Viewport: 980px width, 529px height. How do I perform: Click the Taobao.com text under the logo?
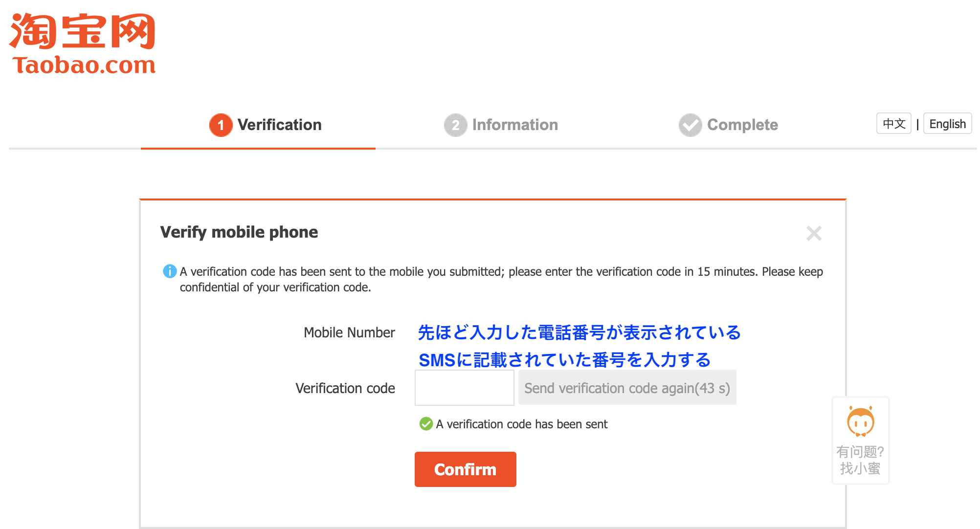click(84, 65)
